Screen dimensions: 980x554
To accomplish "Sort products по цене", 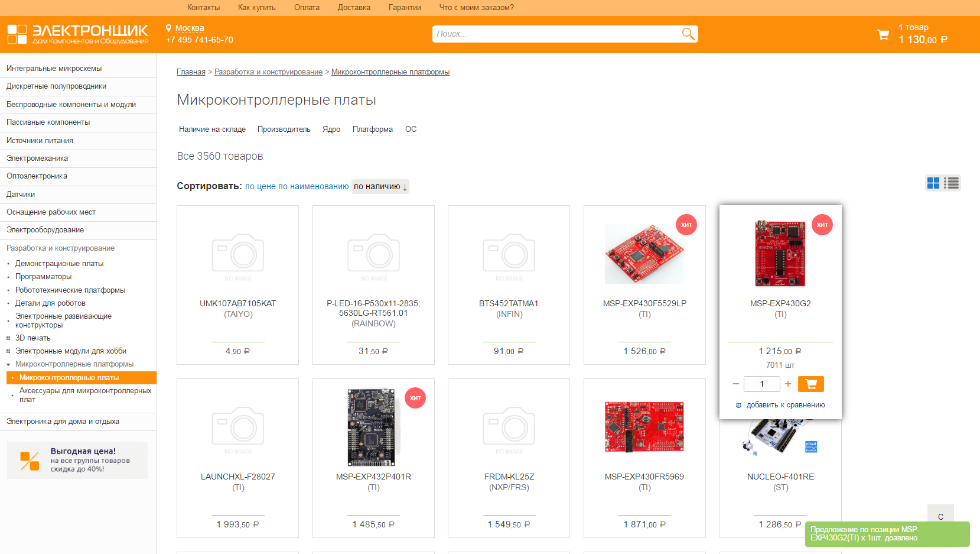I will pyautogui.click(x=261, y=186).
